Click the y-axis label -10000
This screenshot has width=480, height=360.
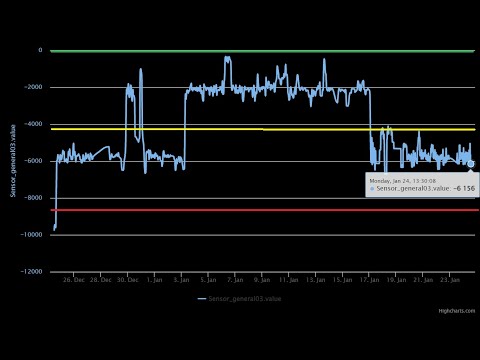[x=32, y=235]
